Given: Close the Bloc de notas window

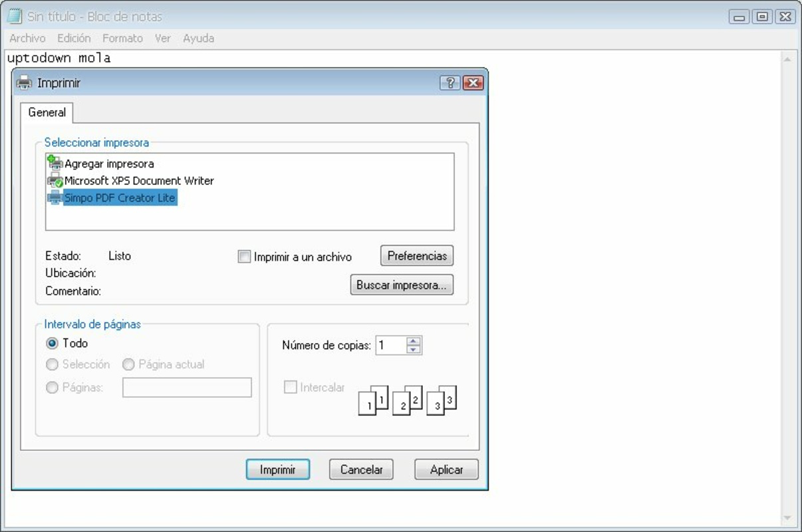Looking at the screenshot, I should (x=785, y=17).
